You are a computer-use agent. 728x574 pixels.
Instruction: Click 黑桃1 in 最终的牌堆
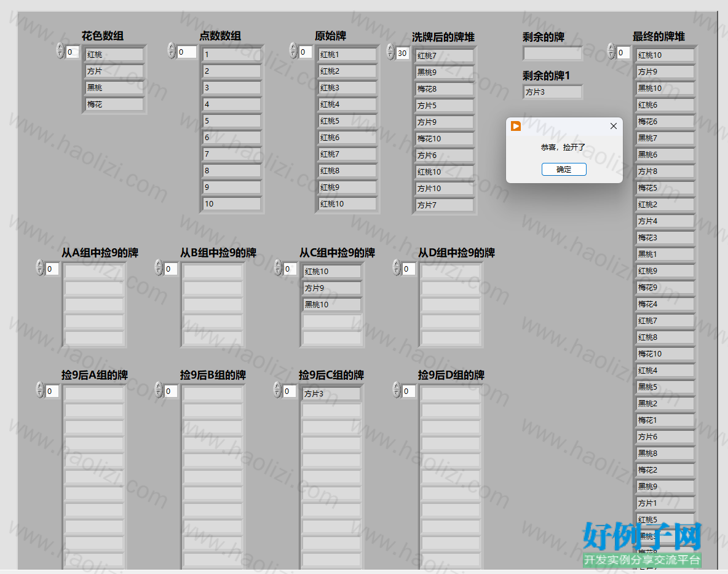(x=665, y=254)
